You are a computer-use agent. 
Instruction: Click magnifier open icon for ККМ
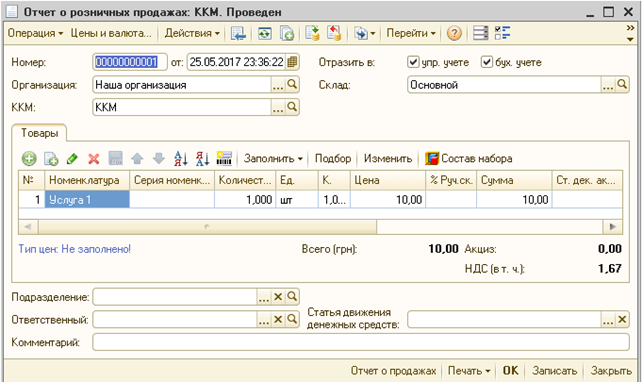(x=292, y=107)
